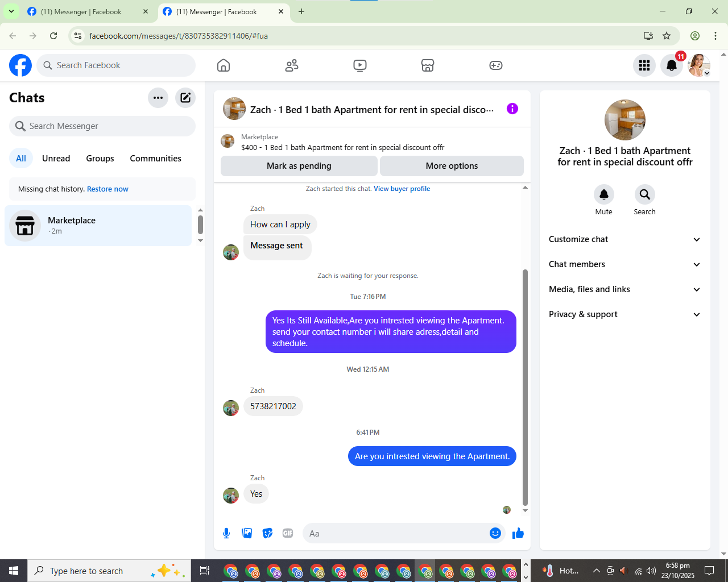728x582 pixels.
Task: Focus the Search Facebook field
Action: (116, 65)
